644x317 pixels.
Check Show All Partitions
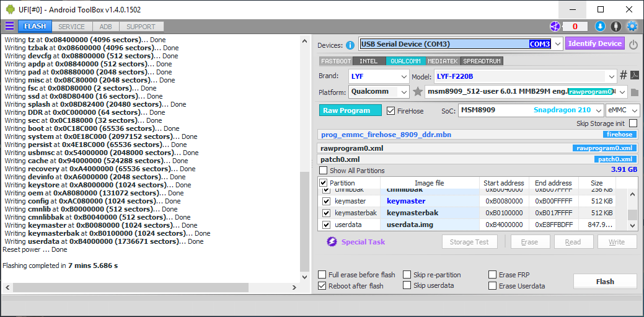coord(324,170)
